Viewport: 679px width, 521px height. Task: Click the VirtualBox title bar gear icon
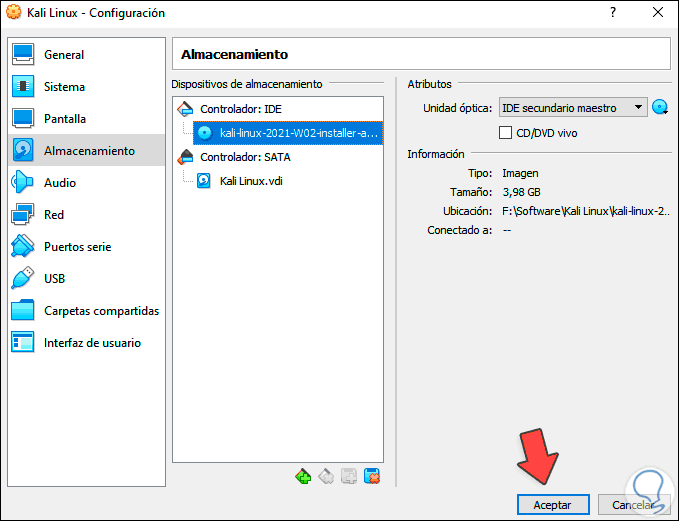coord(13,13)
